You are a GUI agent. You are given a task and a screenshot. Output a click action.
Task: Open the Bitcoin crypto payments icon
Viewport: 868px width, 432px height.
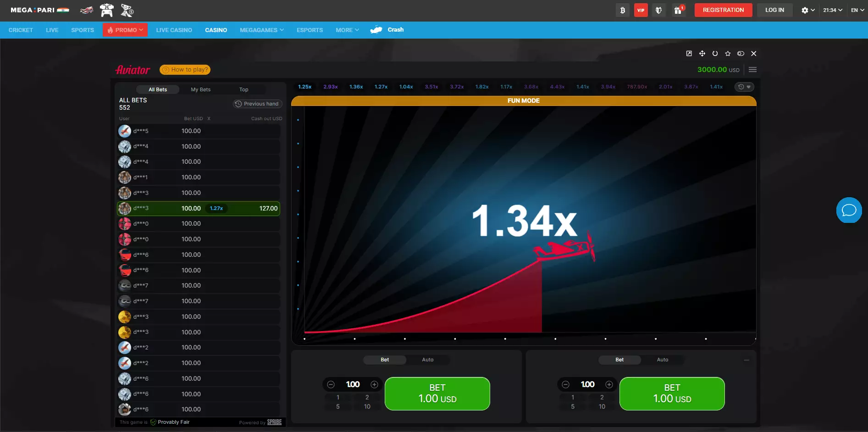622,10
